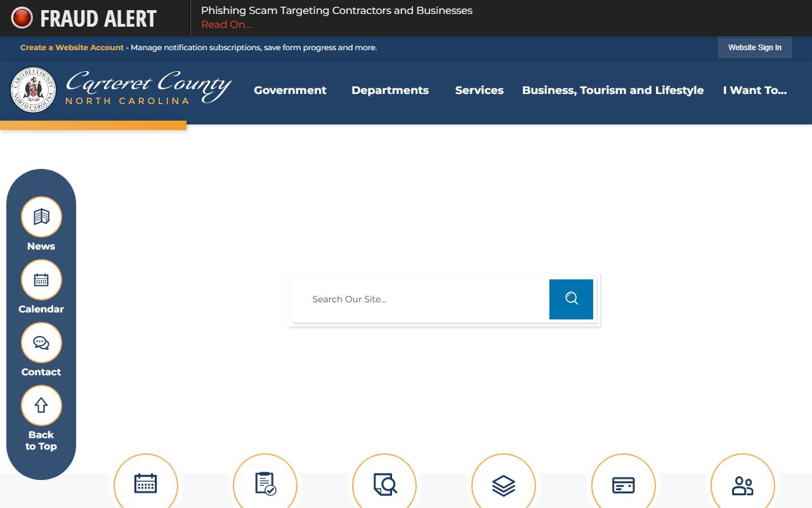Screen dimensions: 812x508
Task: Follow the Create a Website Account link
Action: (x=72, y=48)
